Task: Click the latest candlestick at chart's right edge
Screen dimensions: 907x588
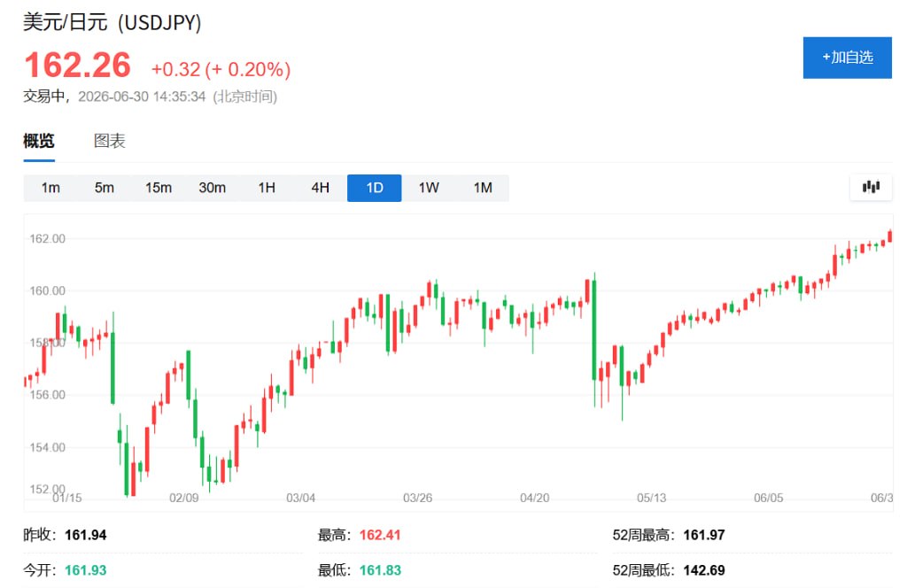Action: 890,236
